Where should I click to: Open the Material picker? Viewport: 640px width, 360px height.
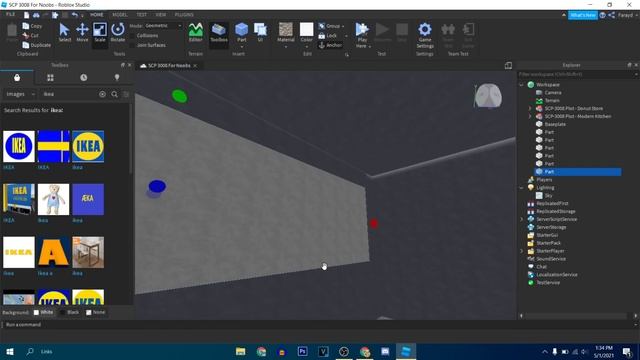tap(286, 32)
